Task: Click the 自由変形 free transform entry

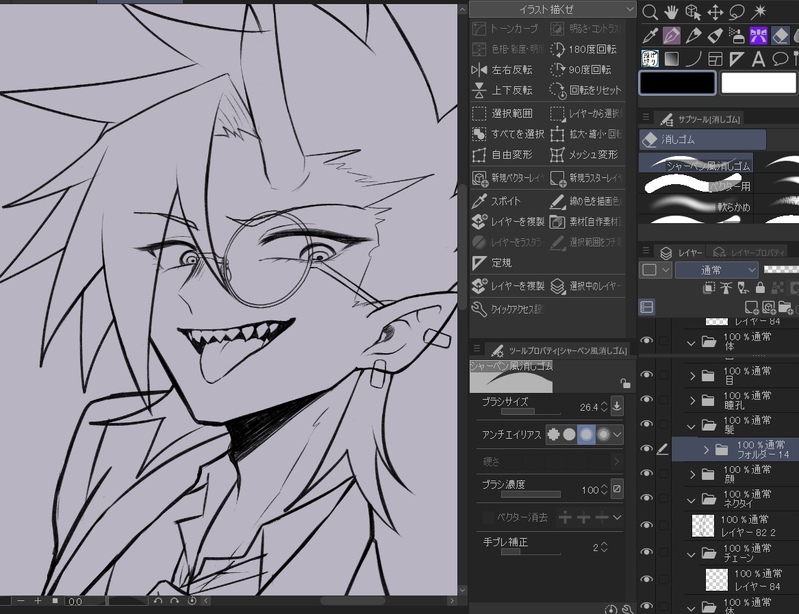Action: [x=502, y=154]
